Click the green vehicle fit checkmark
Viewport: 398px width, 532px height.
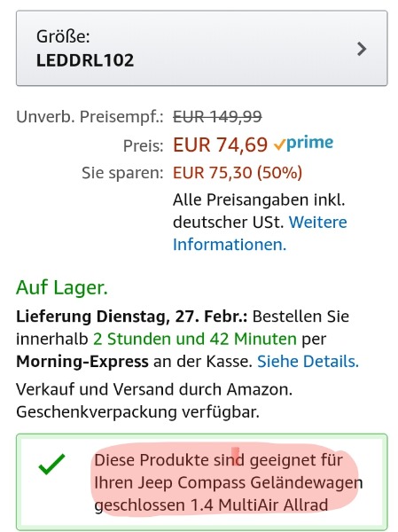point(51,464)
